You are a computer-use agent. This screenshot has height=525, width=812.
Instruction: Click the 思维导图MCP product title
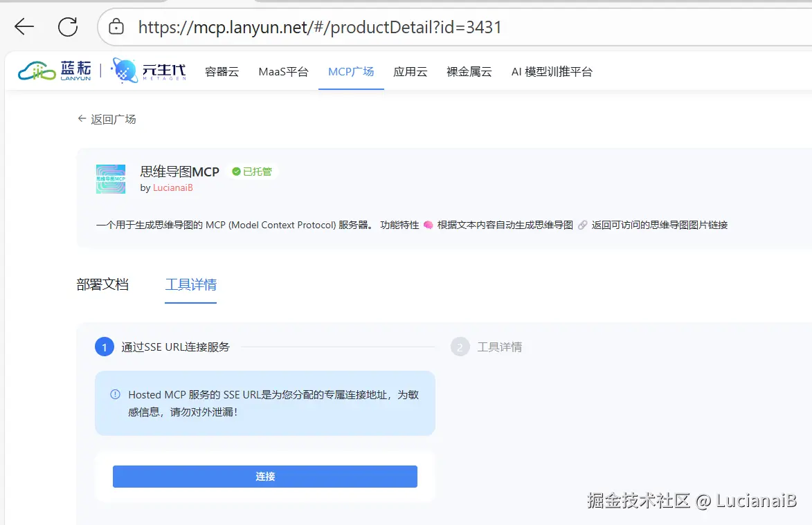pyautogui.click(x=180, y=172)
